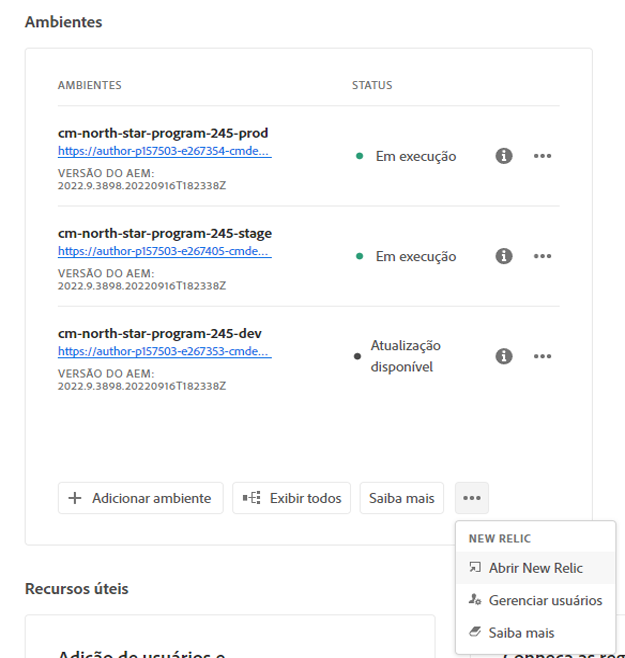Open the dev environment author URL
This screenshot has height=658, width=625.
click(x=165, y=352)
